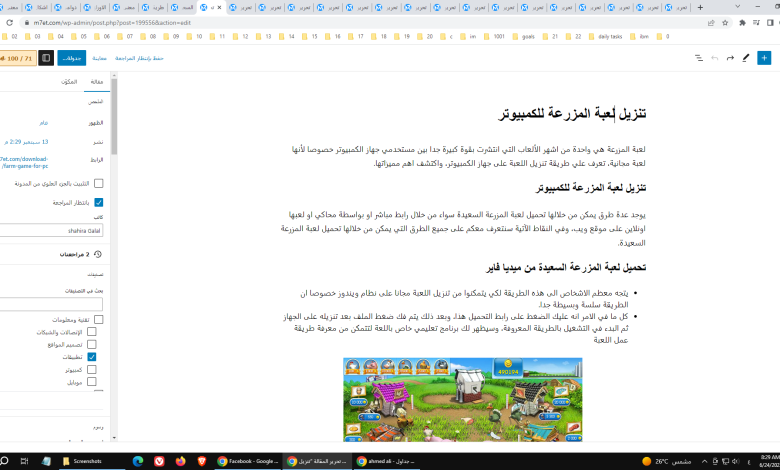
Task: Open the Brave browser taskbar icon
Action: [x=202, y=461]
